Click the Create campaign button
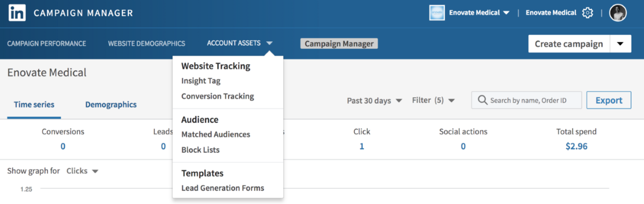Image resolution: width=644 pixels, height=204 pixels. tap(569, 44)
